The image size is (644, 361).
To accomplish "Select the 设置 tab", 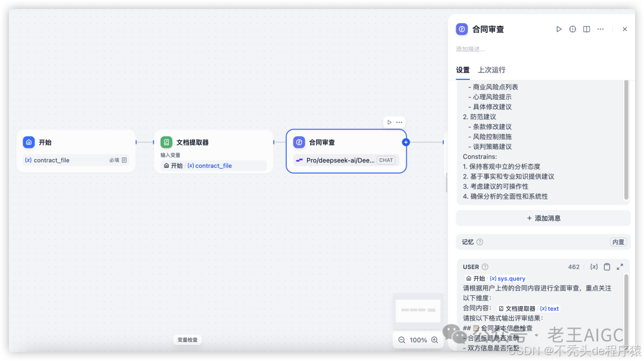I will coord(463,70).
